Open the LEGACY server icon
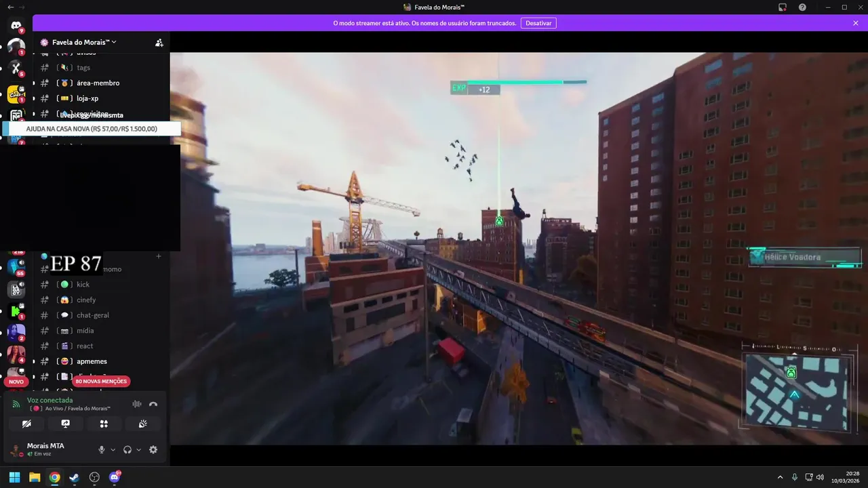Image resolution: width=868 pixels, height=488 pixels. pos(16,289)
